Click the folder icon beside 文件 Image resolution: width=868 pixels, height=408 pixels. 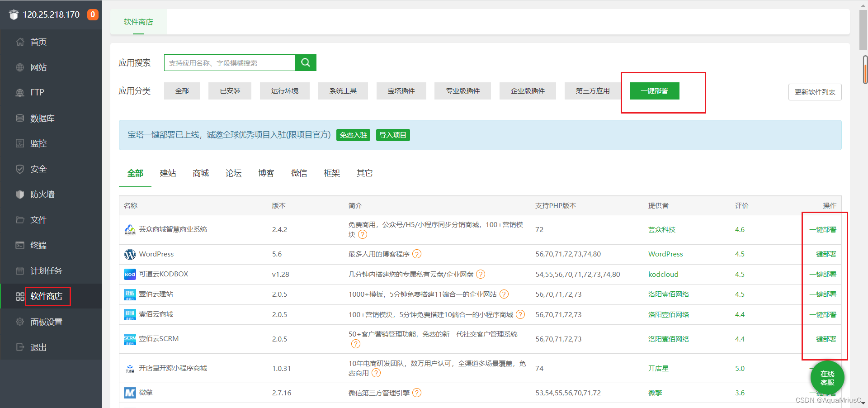(x=20, y=220)
